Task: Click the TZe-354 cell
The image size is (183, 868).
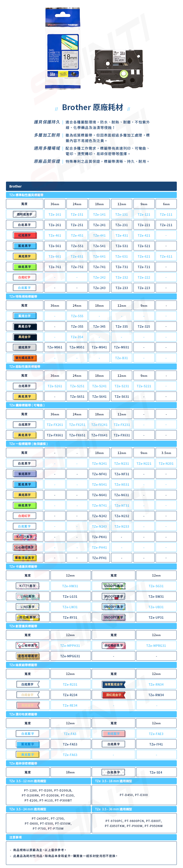Action: 77,337
